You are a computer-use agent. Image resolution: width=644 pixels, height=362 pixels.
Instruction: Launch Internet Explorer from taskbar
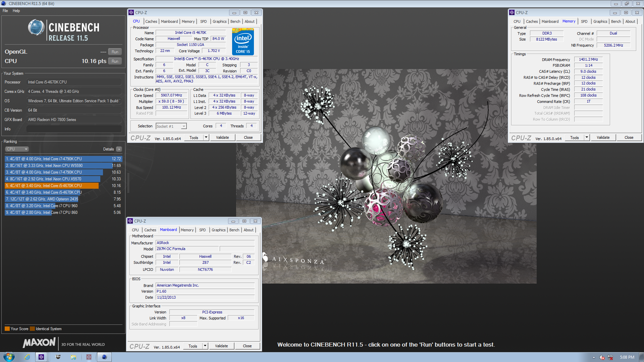tap(27, 357)
